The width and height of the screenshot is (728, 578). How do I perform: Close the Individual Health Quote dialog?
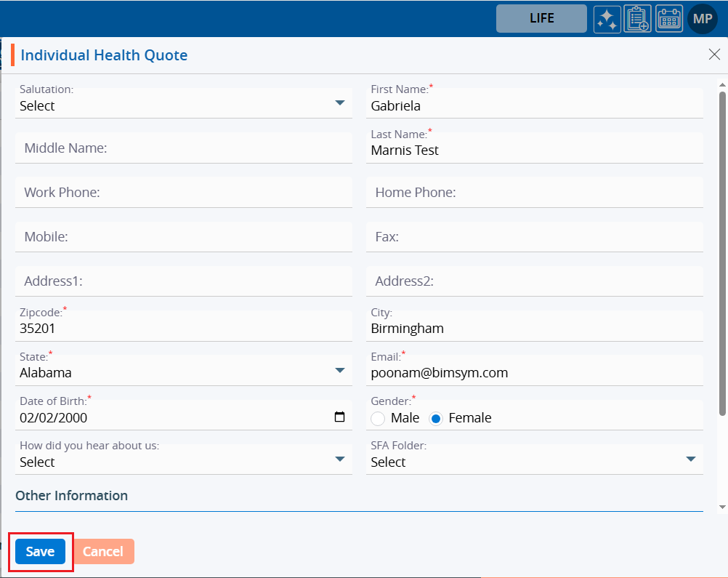[714, 55]
